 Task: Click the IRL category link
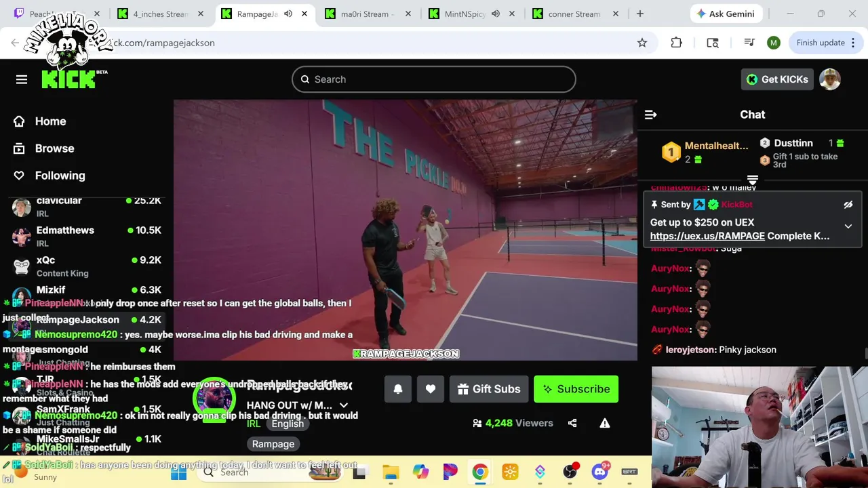pyautogui.click(x=254, y=424)
